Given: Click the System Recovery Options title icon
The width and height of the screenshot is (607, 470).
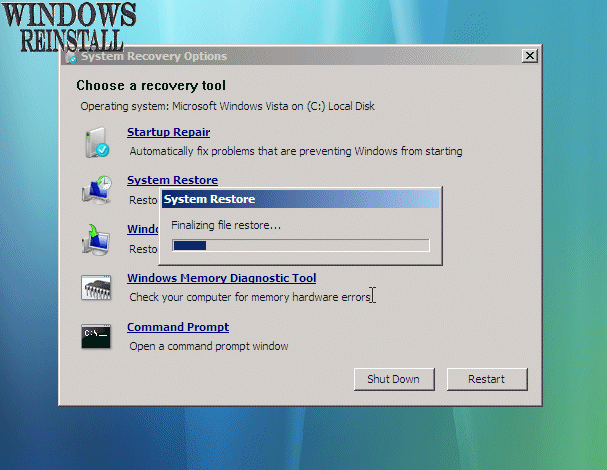Looking at the screenshot, I should point(69,57).
